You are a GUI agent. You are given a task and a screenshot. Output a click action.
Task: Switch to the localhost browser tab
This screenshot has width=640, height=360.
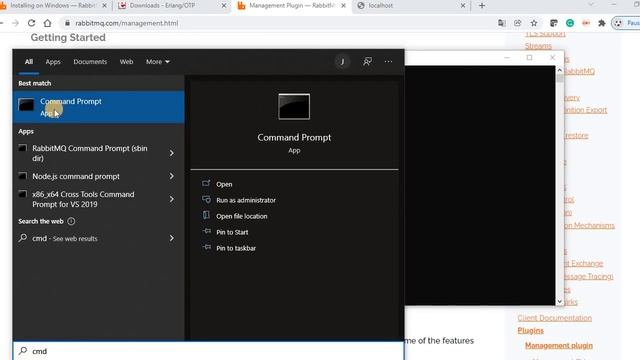(x=410, y=6)
